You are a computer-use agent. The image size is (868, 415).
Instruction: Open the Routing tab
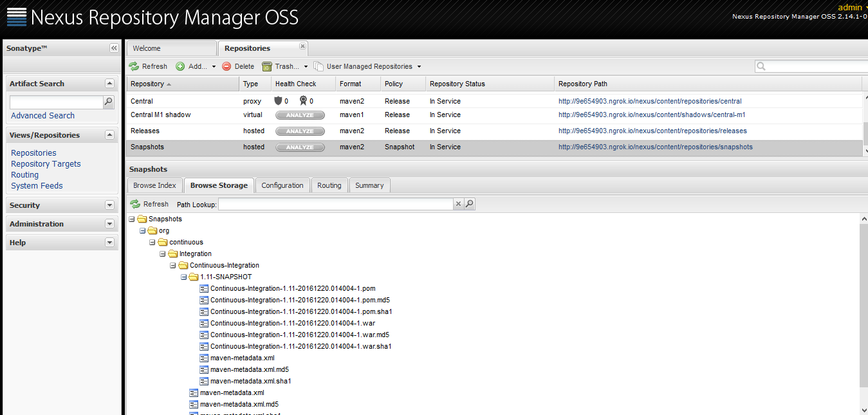329,185
